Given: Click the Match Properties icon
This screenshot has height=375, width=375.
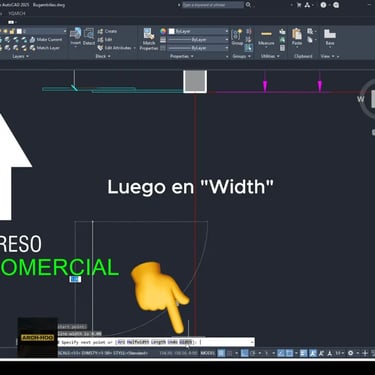Looking at the screenshot, I should pyautogui.click(x=149, y=34).
